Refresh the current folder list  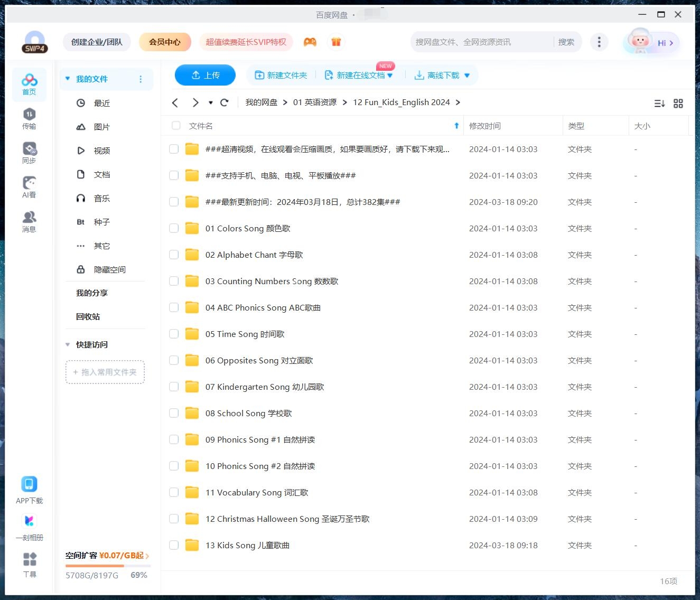coord(224,102)
